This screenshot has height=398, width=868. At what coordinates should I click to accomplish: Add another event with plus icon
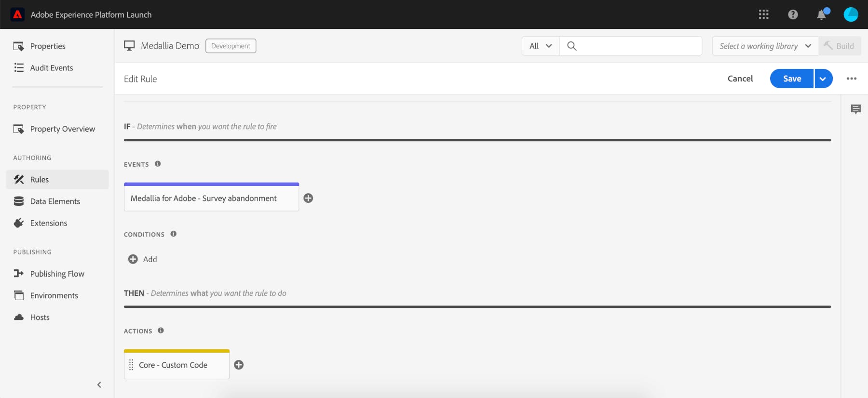[308, 198]
